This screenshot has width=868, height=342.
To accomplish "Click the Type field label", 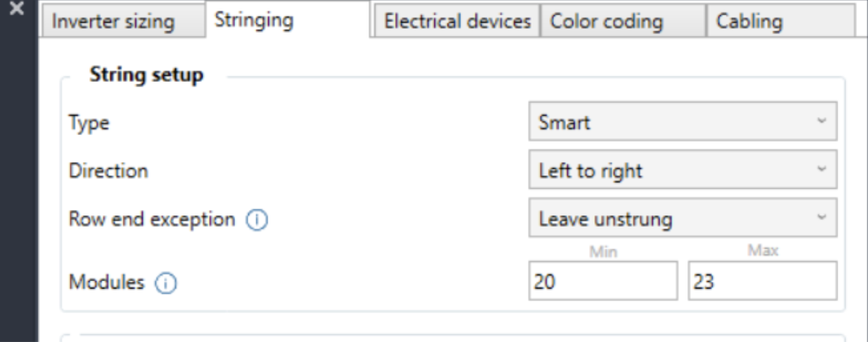I will pos(89,122).
